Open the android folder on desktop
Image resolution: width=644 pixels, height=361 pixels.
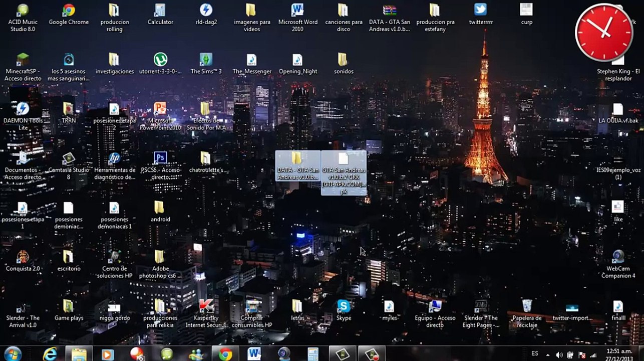tap(160, 208)
